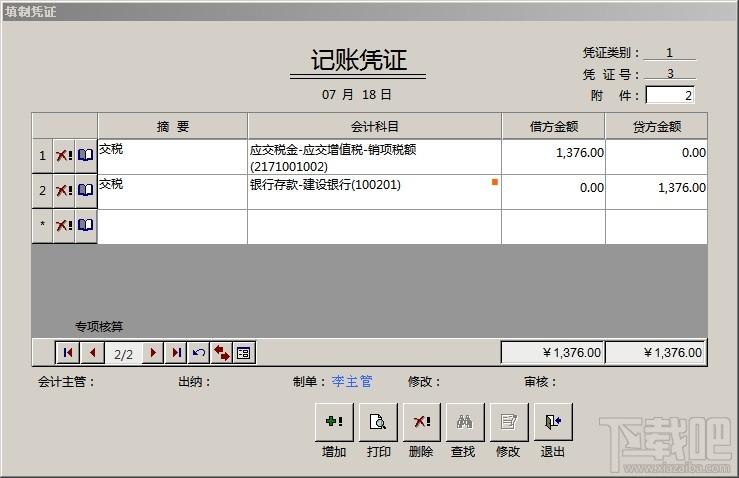The image size is (739, 478).
Task: Click 修改 edit voucher button
Action: [x=509, y=422]
